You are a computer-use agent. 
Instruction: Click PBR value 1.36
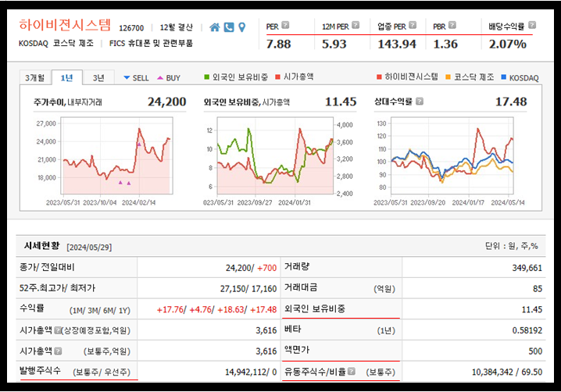[x=445, y=44]
